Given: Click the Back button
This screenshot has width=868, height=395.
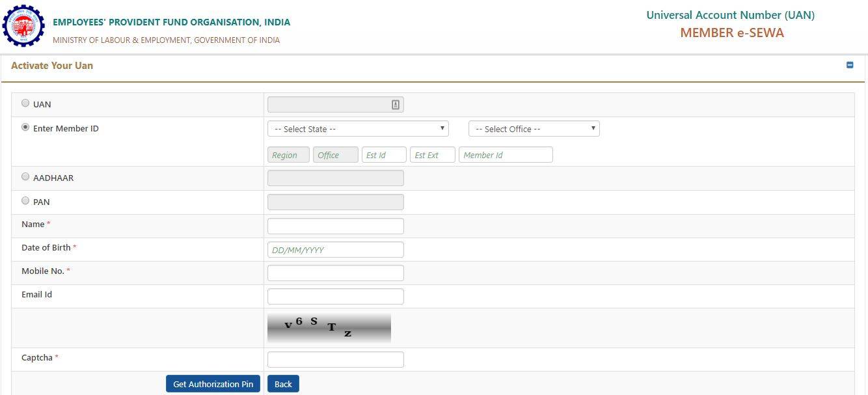Looking at the screenshot, I should pos(283,384).
